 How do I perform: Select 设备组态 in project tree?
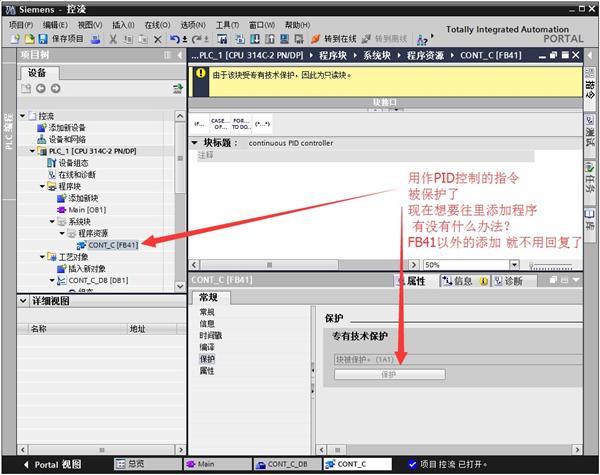point(73,163)
